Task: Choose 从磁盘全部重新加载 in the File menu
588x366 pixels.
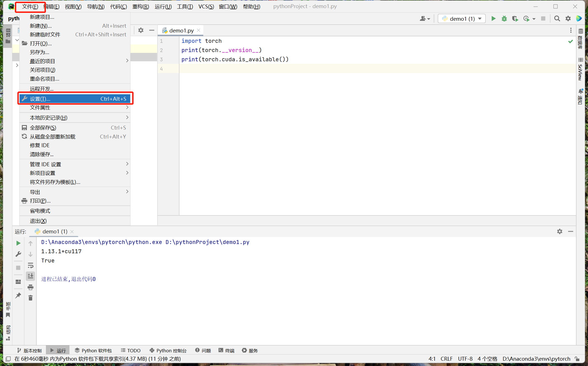Action: 75,137
